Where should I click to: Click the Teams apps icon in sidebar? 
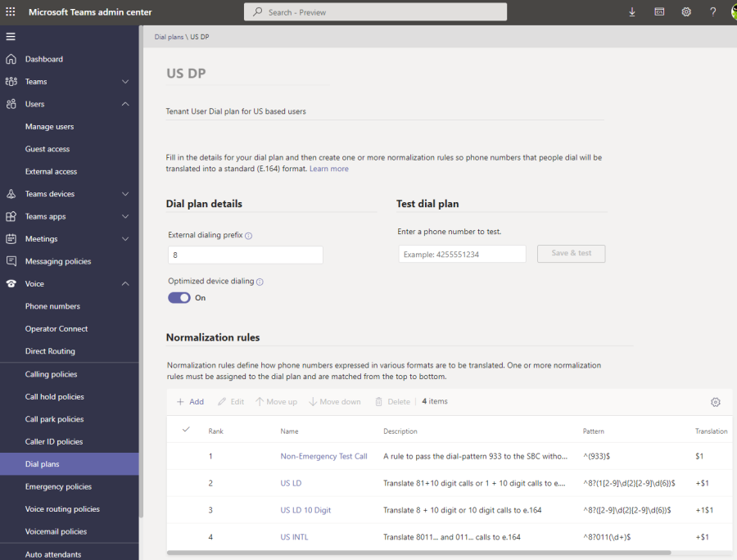tap(11, 217)
